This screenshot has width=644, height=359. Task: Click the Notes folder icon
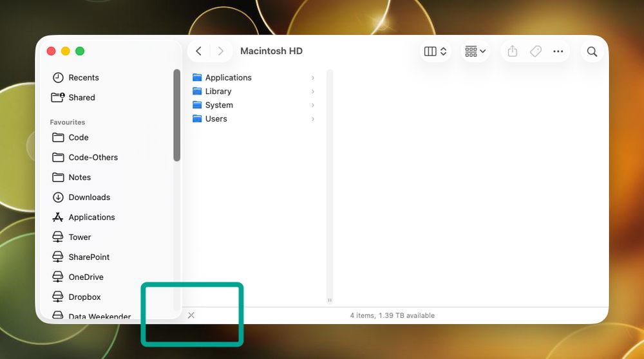58,177
